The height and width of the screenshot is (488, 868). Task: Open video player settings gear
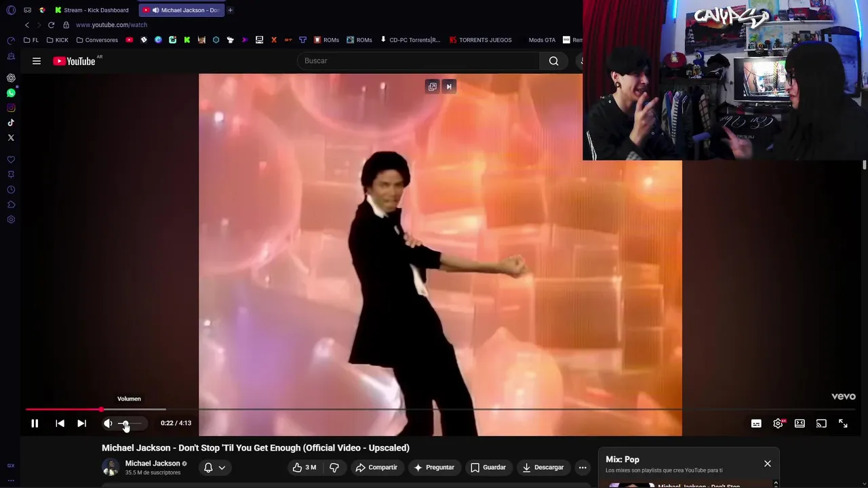pyautogui.click(x=778, y=424)
